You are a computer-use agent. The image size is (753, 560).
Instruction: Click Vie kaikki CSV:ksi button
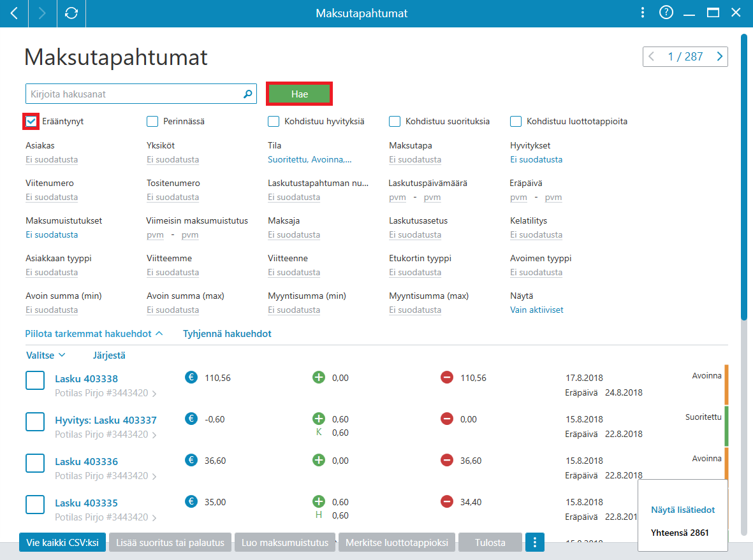[x=62, y=542]
